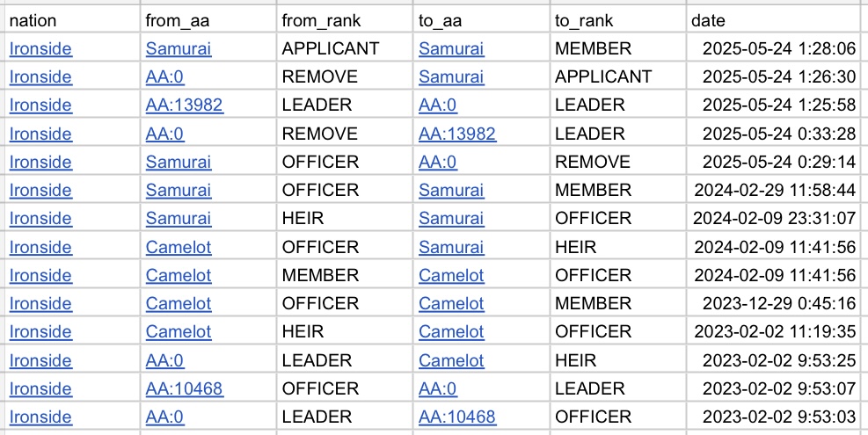868x435 pixels.
Task: Open the Samurai link beside the 2024-02-09 23:31:07 HEIR row in from_aa
Action: pos(179,219)
